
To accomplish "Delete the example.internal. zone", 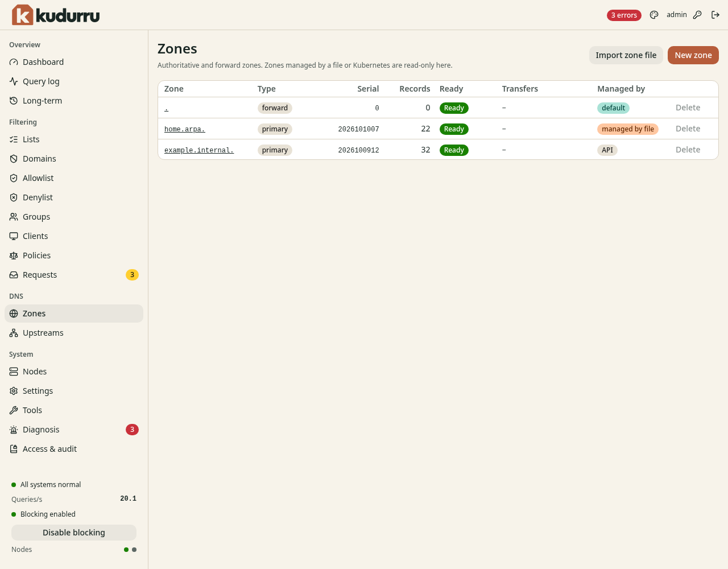I will pyautogui.click(x=688, y=150).
